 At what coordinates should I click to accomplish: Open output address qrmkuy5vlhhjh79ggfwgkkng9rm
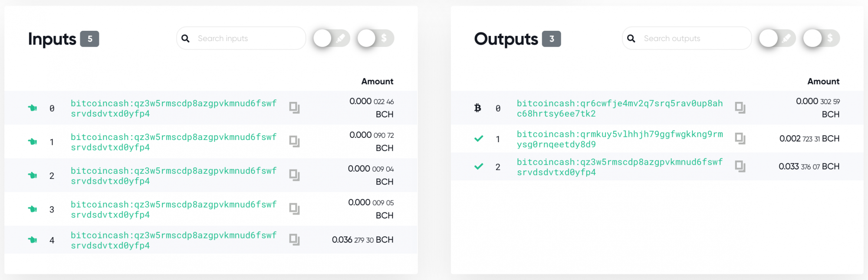620,139
